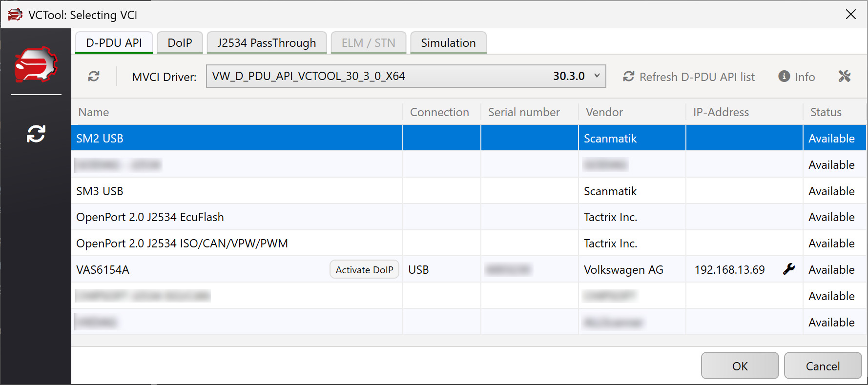The height and width of the screenshot is (385, 868).
Task: Click the sidebar refresh arrows icon
Action: (x=36, y=134)
